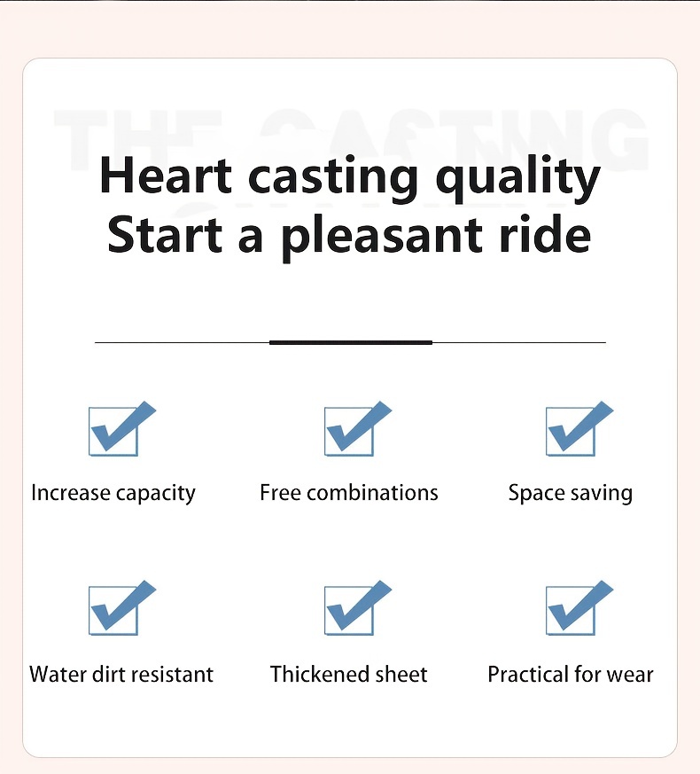
Task: Click the Increase capacity label
Action: click(x=113, y=493)
